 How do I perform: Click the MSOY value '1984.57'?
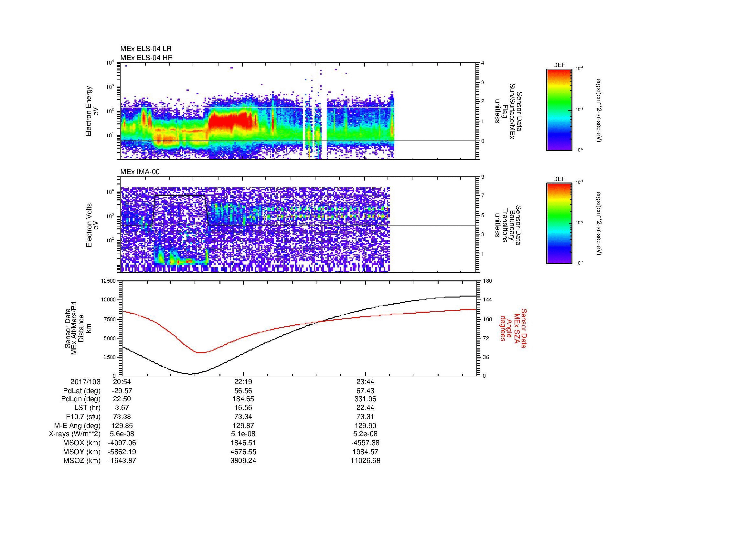click(x=366, y=452)
